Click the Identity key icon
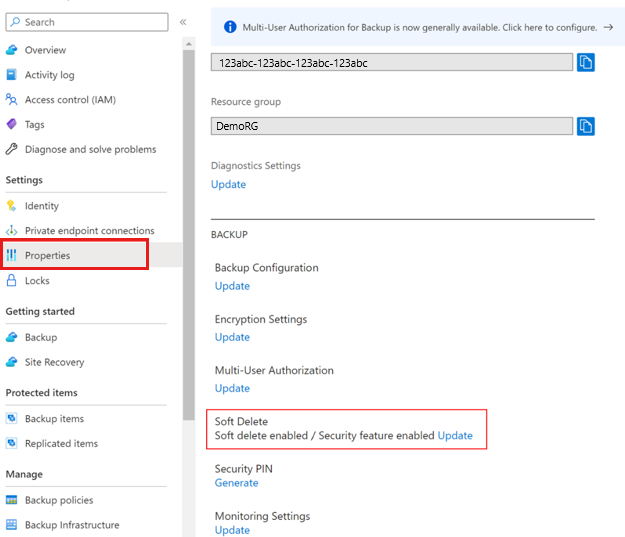Screen dimensions: 625x537 click(12, 206)
